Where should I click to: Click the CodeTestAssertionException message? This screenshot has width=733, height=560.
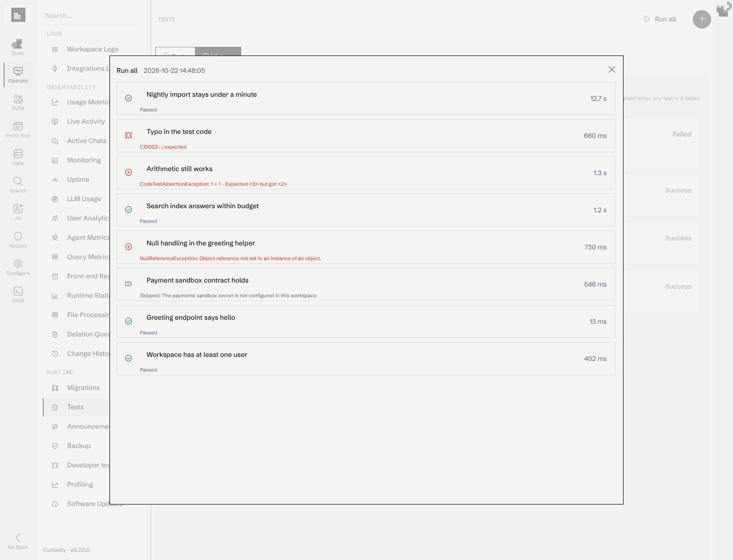pos(213,184)
